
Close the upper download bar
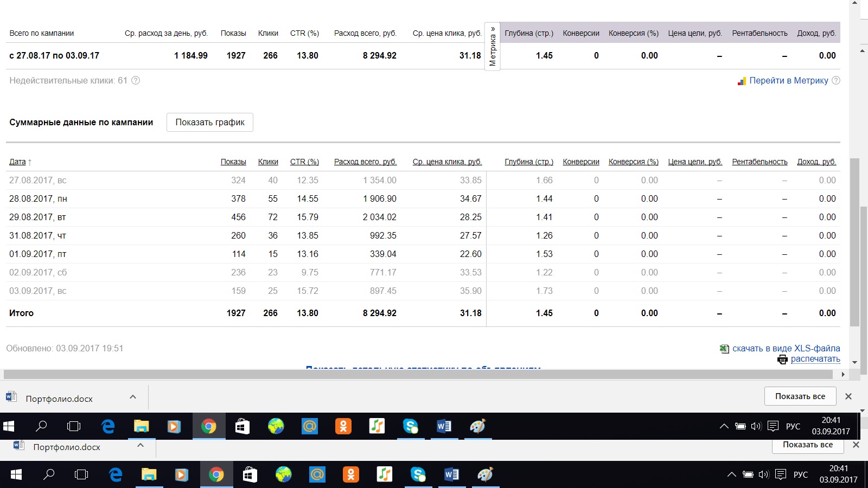click(x=848, y=396)
